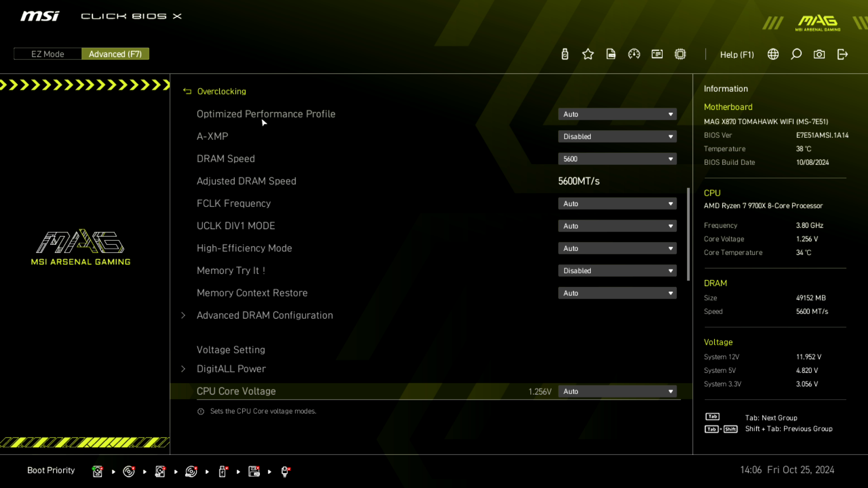
Task: Open the A-XMP dropdown
Action: coord(617,136)
